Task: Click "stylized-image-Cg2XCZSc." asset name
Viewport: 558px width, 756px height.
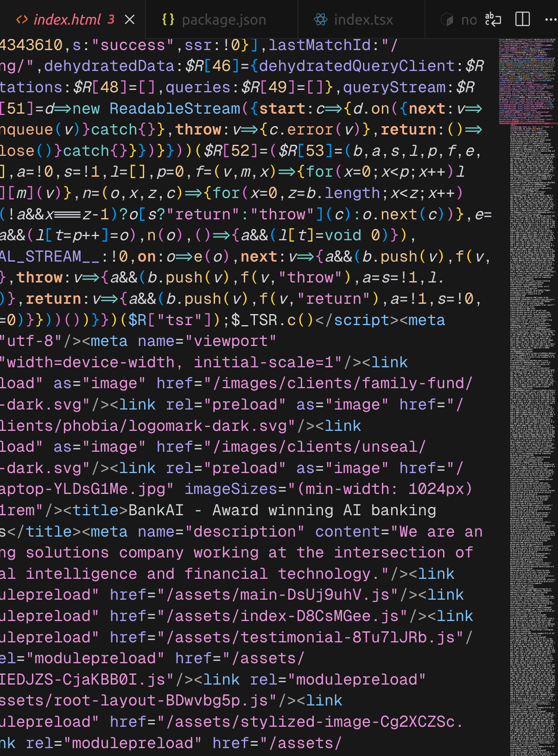Action: pyautogui.click(x=352, y=722)
